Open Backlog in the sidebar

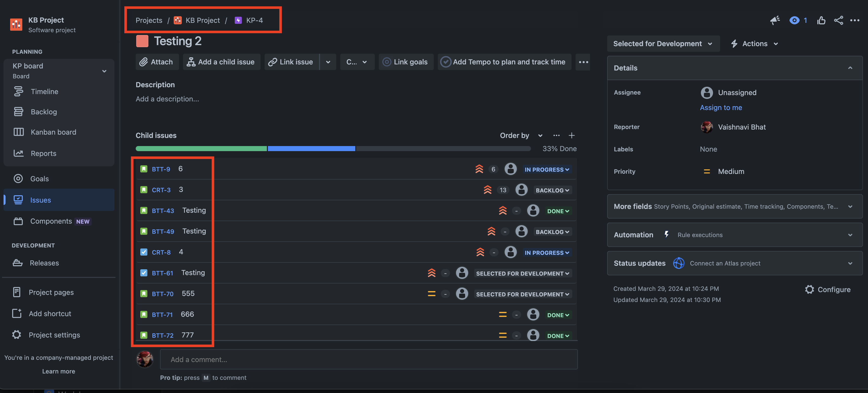(x=44, y=112)
